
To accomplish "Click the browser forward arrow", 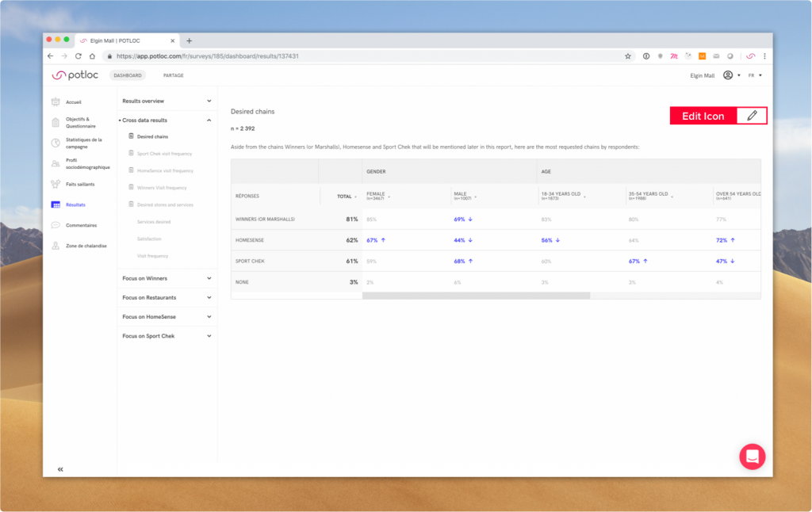I will 64,56.
